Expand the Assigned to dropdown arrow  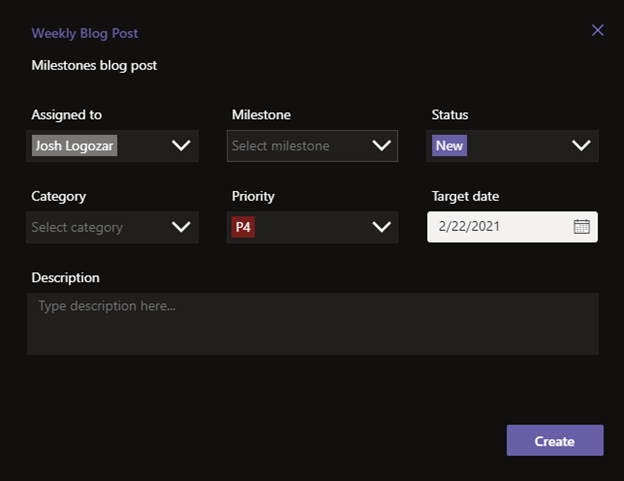(x=181, y=146)
